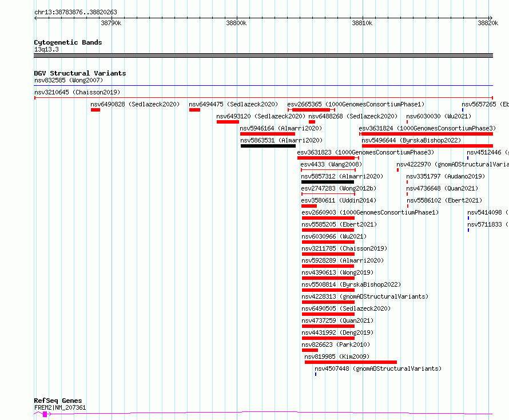
Task: Open the nsv5414098 variant label
Action: coord(488,212)
